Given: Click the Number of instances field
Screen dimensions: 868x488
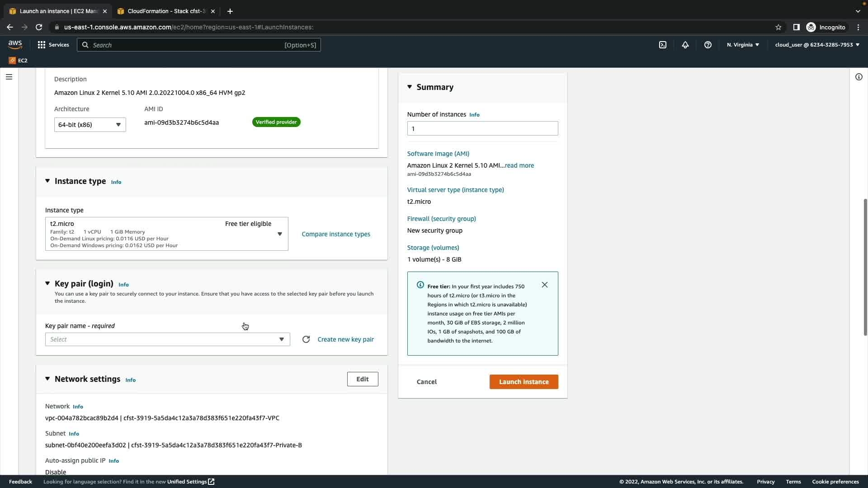Looking at the screenshot, I should click(482, 129).
